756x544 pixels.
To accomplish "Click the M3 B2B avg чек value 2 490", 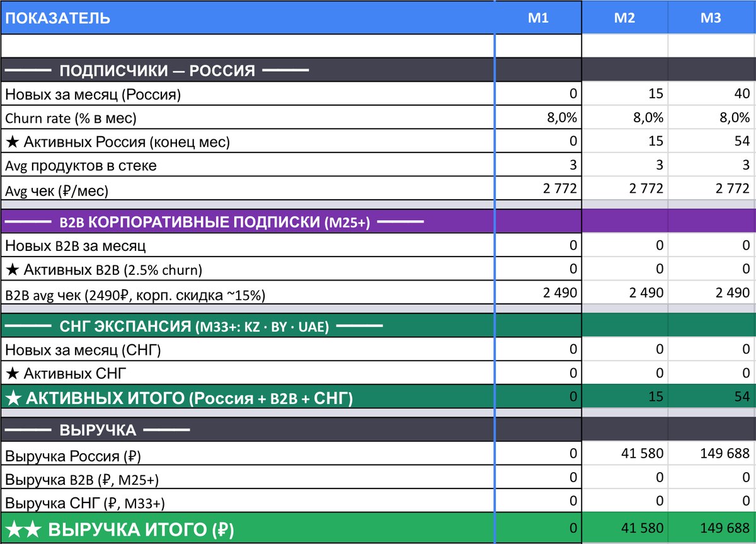I will 732,292.
